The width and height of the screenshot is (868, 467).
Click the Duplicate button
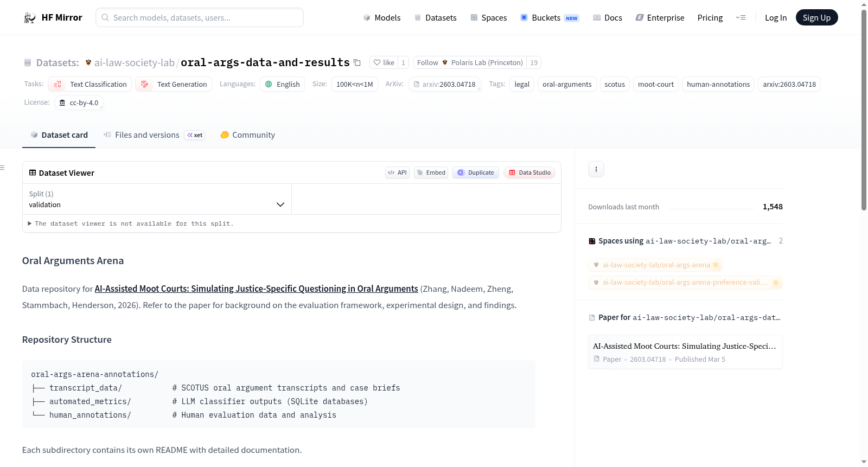pyautogui.click(x=476, y=172)
